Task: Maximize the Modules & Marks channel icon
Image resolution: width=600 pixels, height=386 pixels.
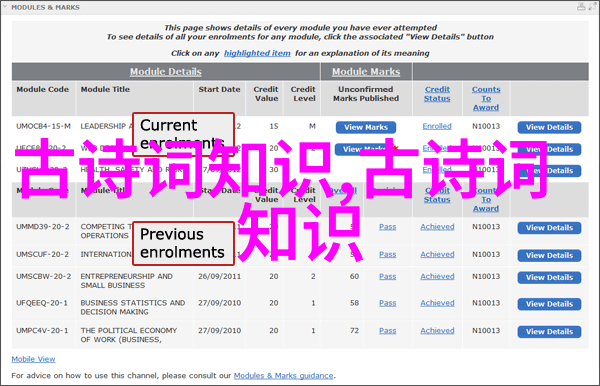Action: click(593, 7)
